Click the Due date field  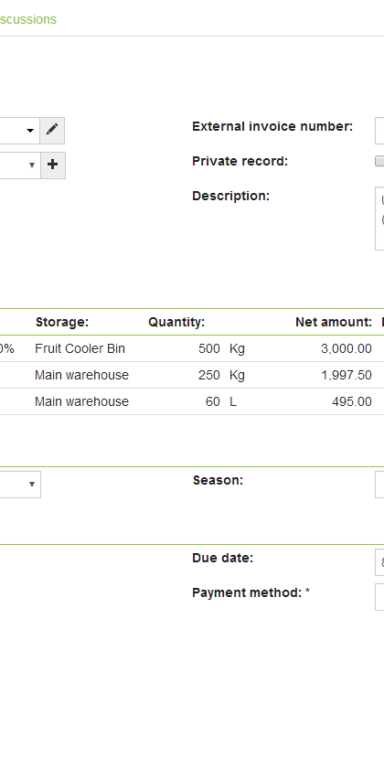[380, 562]
